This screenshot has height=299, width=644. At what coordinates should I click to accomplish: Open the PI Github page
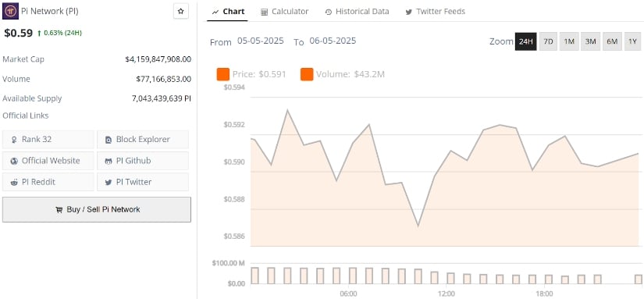143,161
